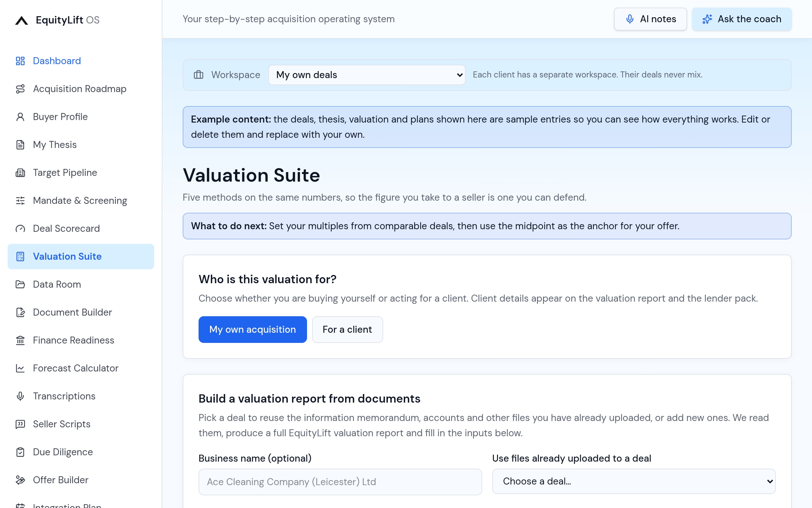The width and height of the screenshot is (812, 508).
Task: Click the Document Builder pen icon
Action: (x=20, y=312)
